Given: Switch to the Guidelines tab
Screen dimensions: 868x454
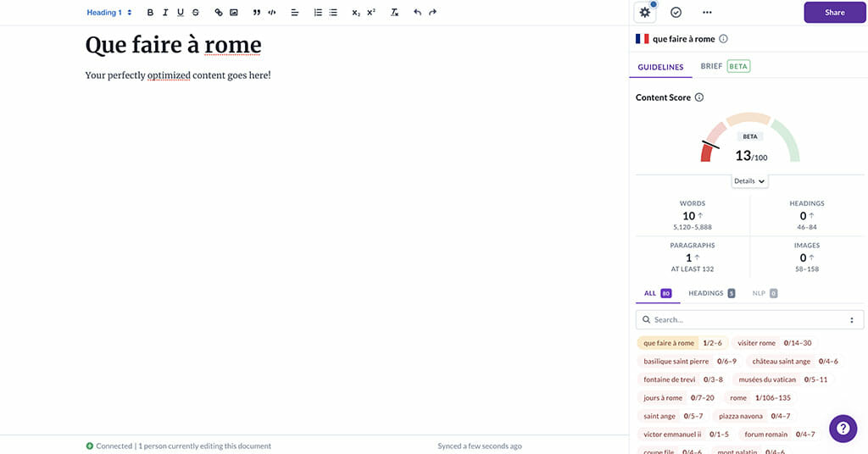Looking at the screenshot, I should click(x=660, y=67).
